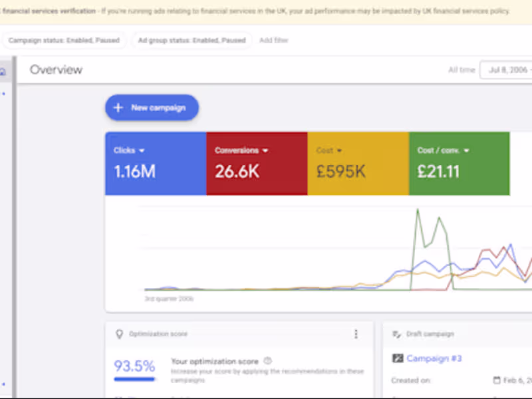Open the optimization score three-dot menu

pyautogui.click(x=356, y=334)
